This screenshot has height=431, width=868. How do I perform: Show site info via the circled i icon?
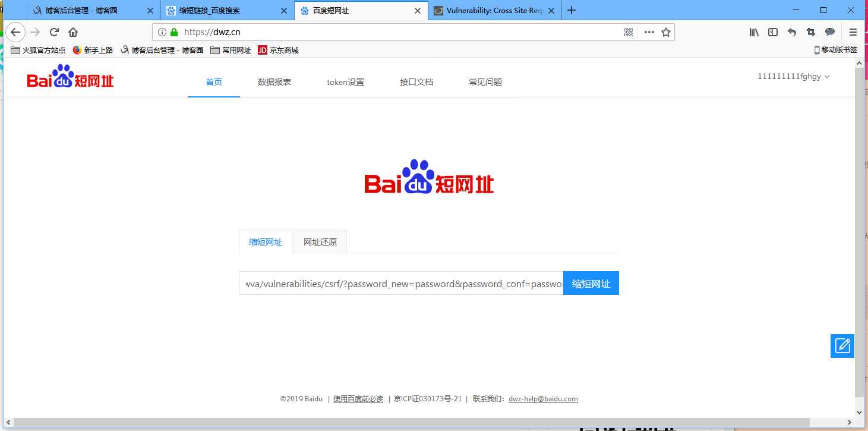pyautogui.click(x=162, y=33)
